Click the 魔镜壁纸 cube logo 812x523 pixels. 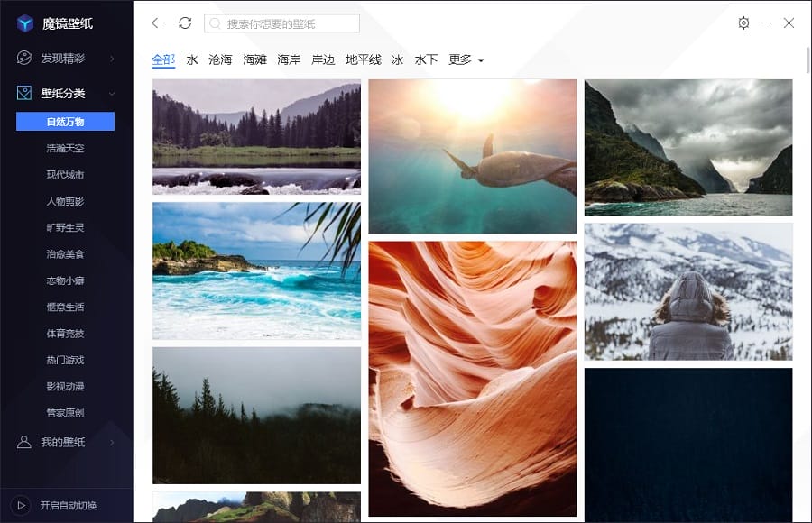coord(25,23)
